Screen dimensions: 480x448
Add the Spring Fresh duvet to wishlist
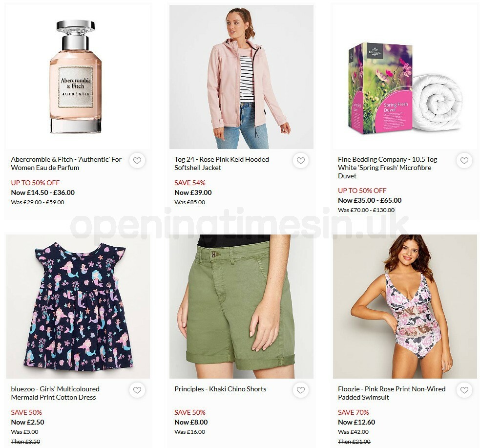464,160
